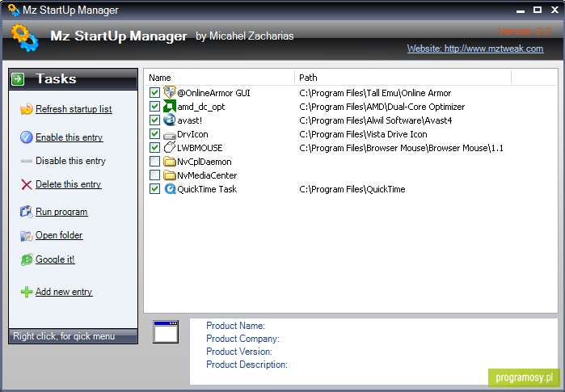Click Refresh startup list link

click(74, 109)
